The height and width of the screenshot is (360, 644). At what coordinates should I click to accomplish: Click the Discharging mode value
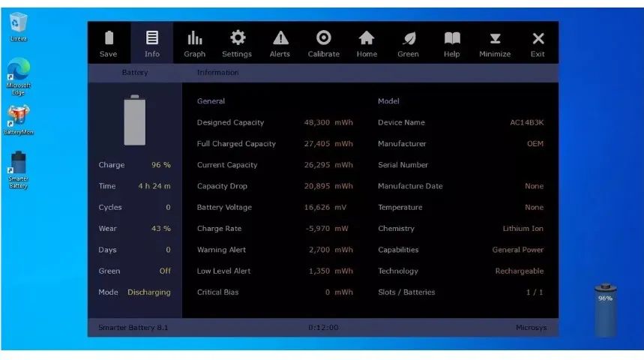click(x=148, y=292)
